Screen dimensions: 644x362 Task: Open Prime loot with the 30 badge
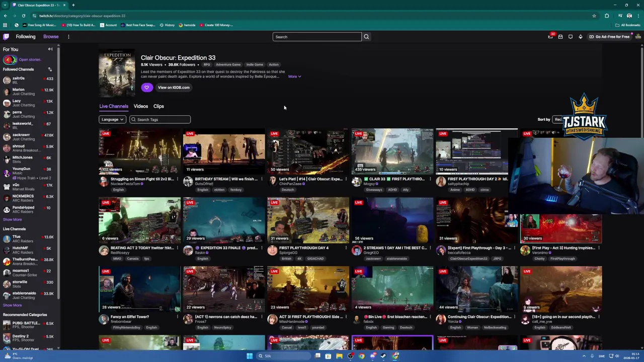[x=550, y=36]
